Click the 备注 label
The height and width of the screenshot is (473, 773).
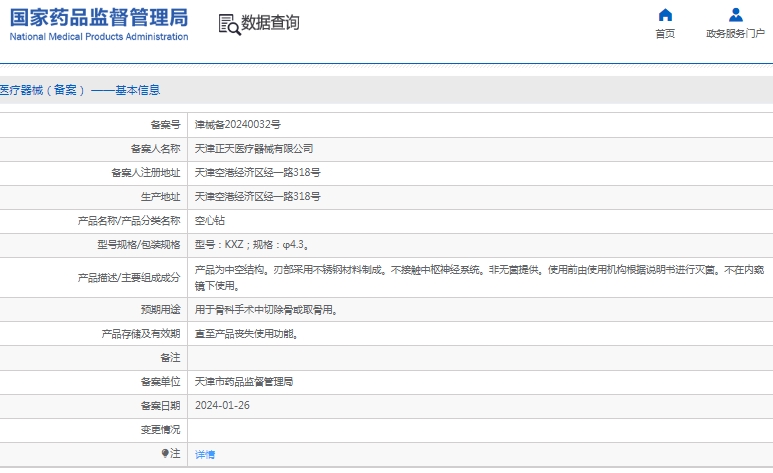point(171,358)
